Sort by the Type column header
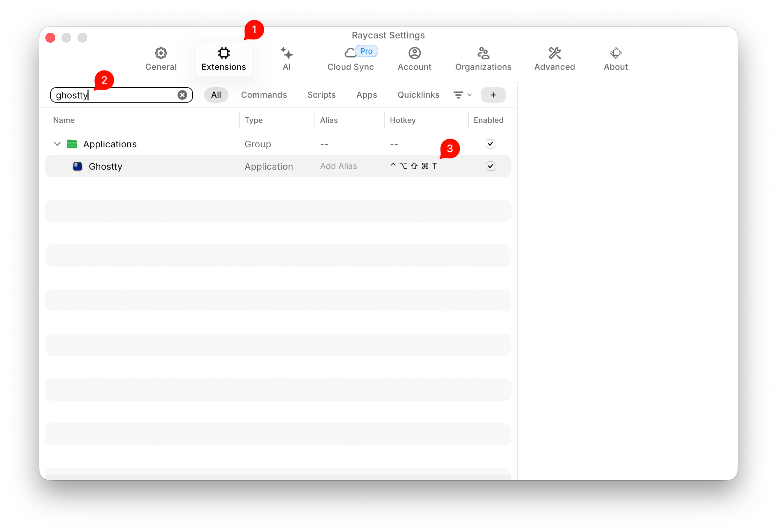Image resolution: width=777 pixels, height=532 pixels. 254,120
